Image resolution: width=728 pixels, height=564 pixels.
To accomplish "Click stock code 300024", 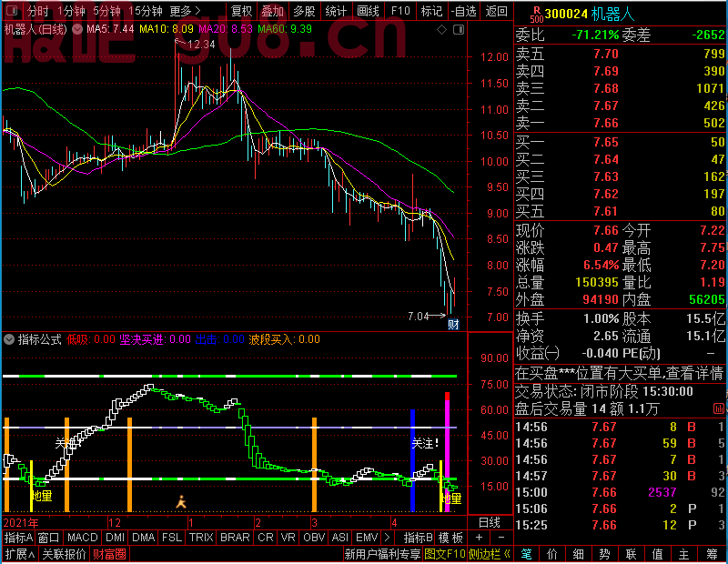I will [566, 15].
